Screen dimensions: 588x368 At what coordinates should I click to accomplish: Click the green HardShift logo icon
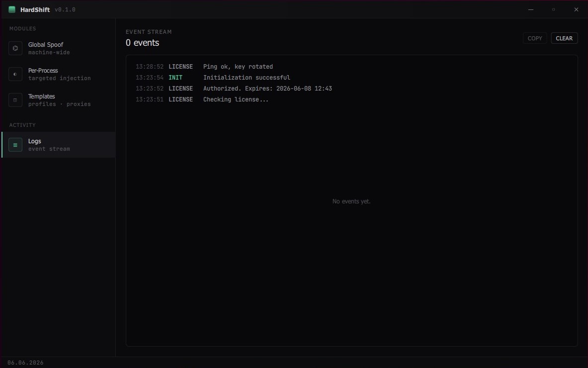tap(12, 10)
